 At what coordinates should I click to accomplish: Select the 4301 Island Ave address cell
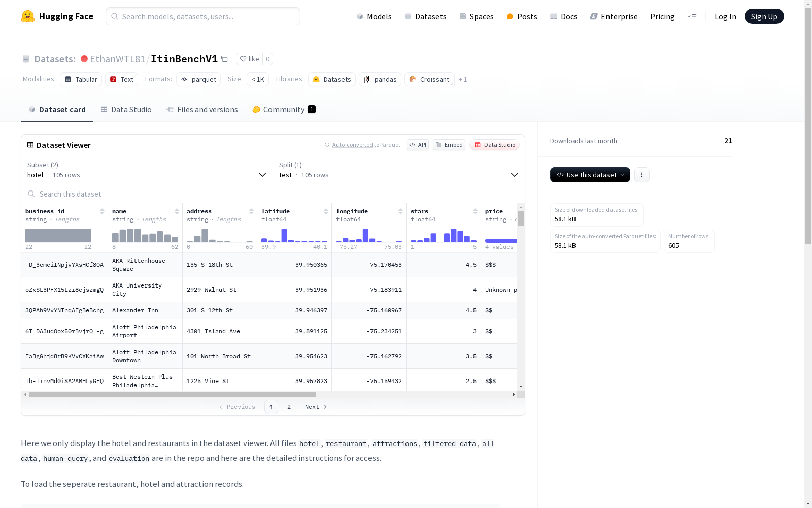pyautogui.click(x=220, y=331)
